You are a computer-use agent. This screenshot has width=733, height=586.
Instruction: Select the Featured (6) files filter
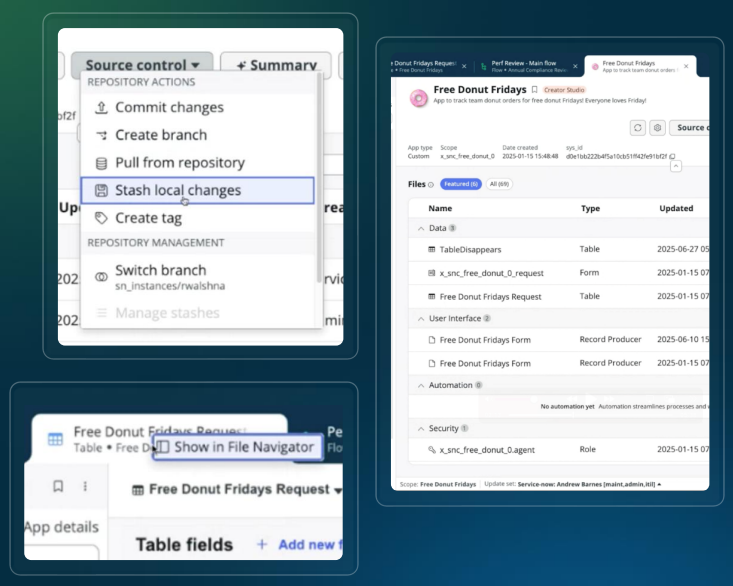coord(461,185)
